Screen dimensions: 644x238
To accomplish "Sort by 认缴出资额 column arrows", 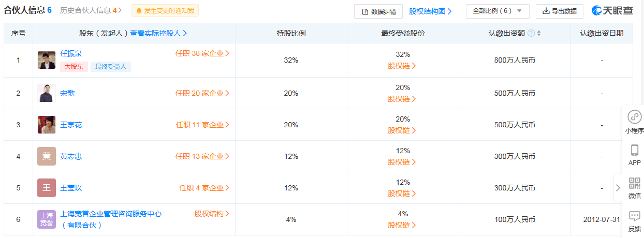I will [539, 33].
